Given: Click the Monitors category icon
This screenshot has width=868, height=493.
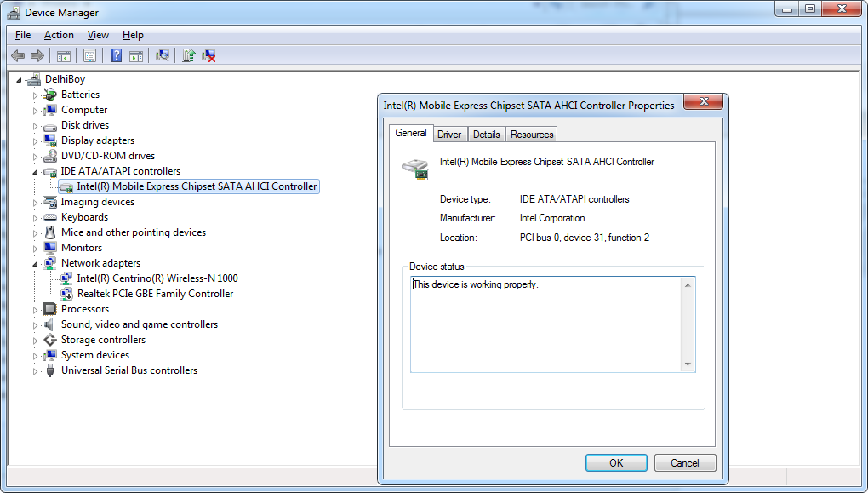Looking at the screenshot, I should pos(50,248).
